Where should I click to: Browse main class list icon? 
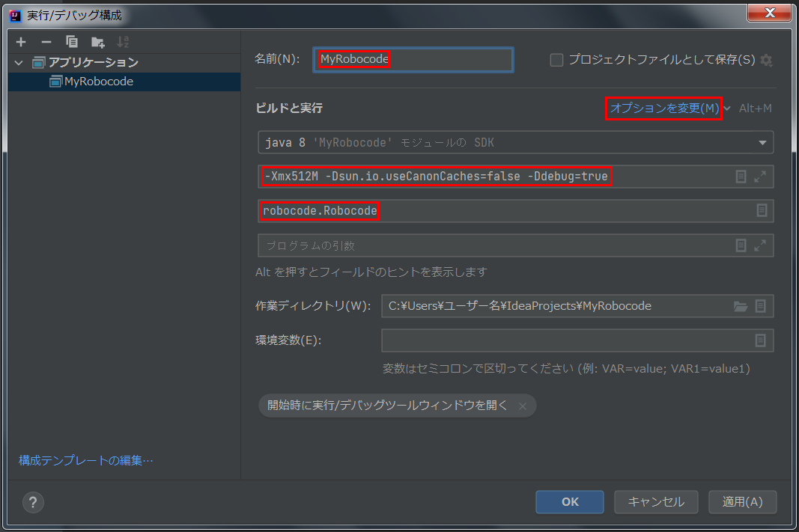[x=762, y=210]
